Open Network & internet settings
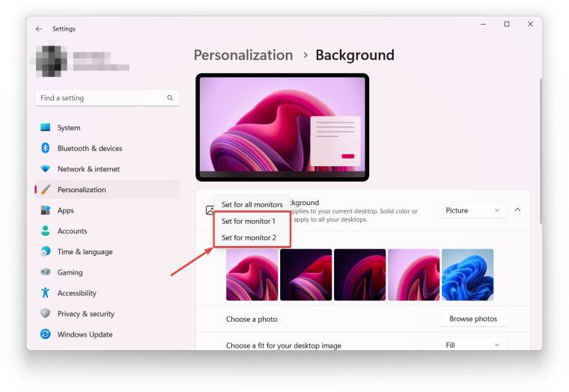 107,169
